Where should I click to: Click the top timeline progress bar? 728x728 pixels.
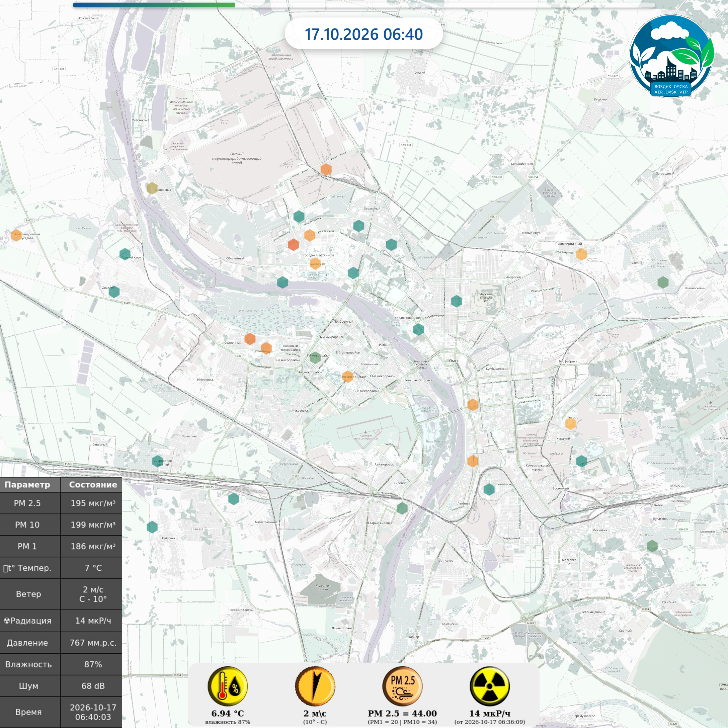coord(364,5)
